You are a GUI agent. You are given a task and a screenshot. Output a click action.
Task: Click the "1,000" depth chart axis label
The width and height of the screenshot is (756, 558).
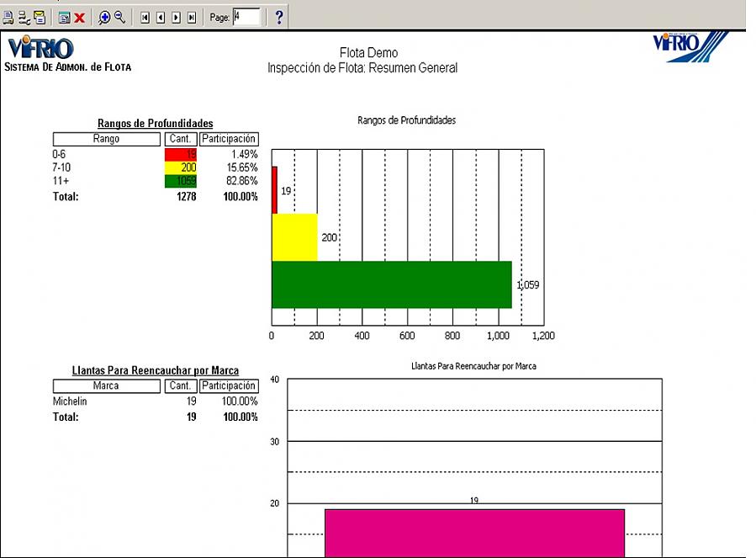[x=498, y=336]
